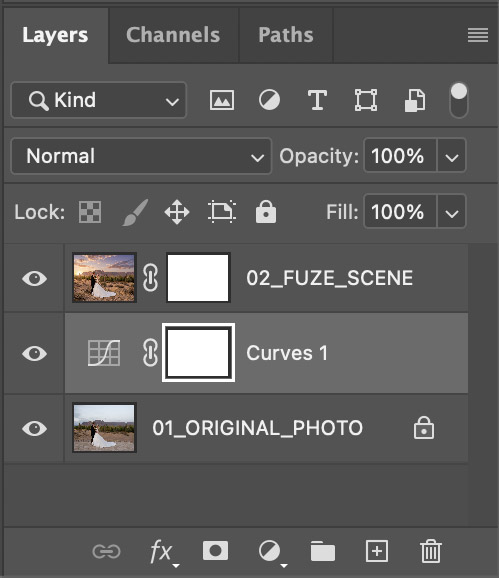The width and height of the screenshot is (499, 578).
Task: Click lock icon on 01_ORIGINAL_PHOTO layer
Action: coord(424,428)
